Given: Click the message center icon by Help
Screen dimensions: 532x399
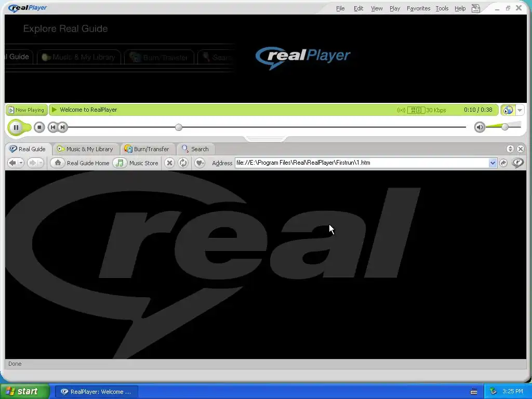Looking at the screenshot, I should tap(476, 8).
